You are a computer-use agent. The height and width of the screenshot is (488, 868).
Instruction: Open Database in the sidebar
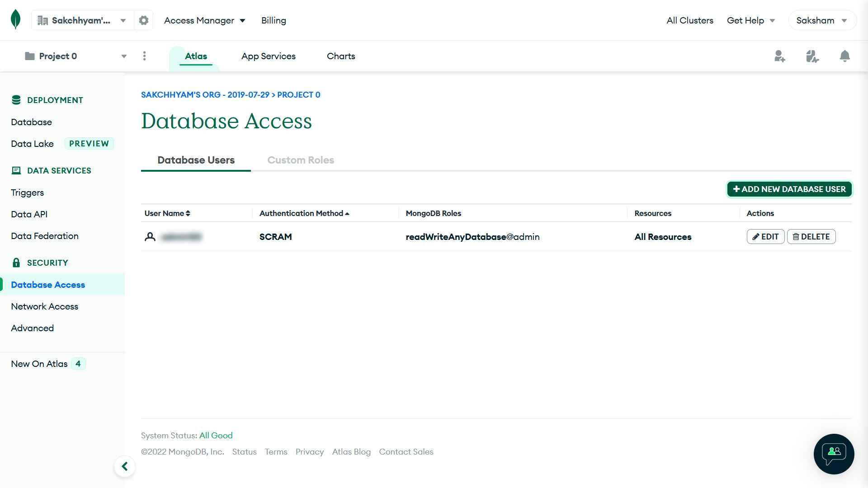[x=32, y=122]
